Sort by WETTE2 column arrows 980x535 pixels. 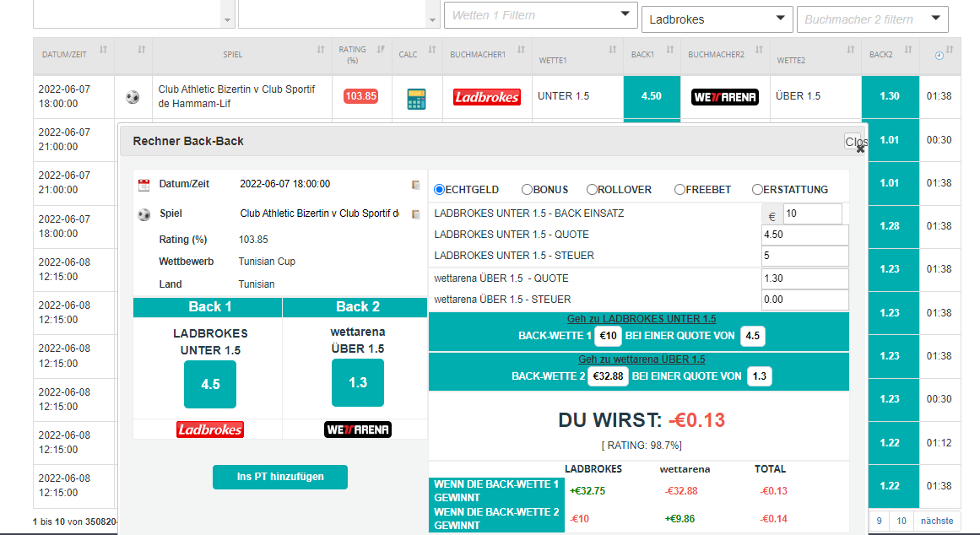(851, 50)
